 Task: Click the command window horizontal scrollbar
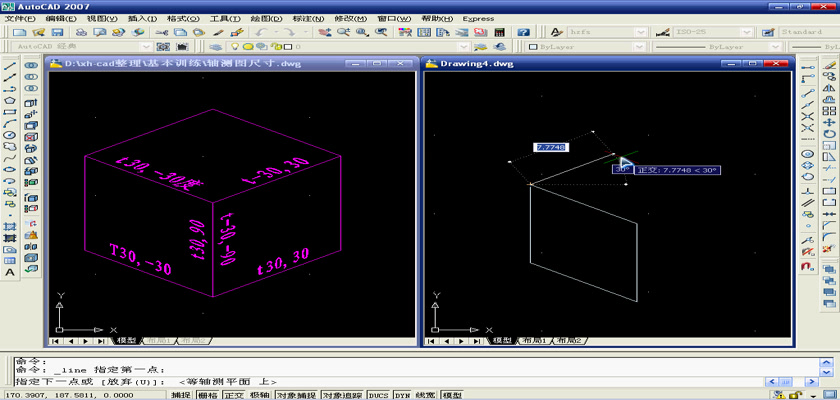click(x=792, y=382)
